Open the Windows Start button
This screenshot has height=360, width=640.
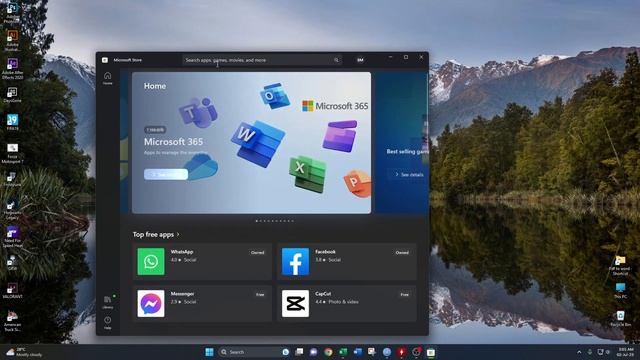pos(209,352)
